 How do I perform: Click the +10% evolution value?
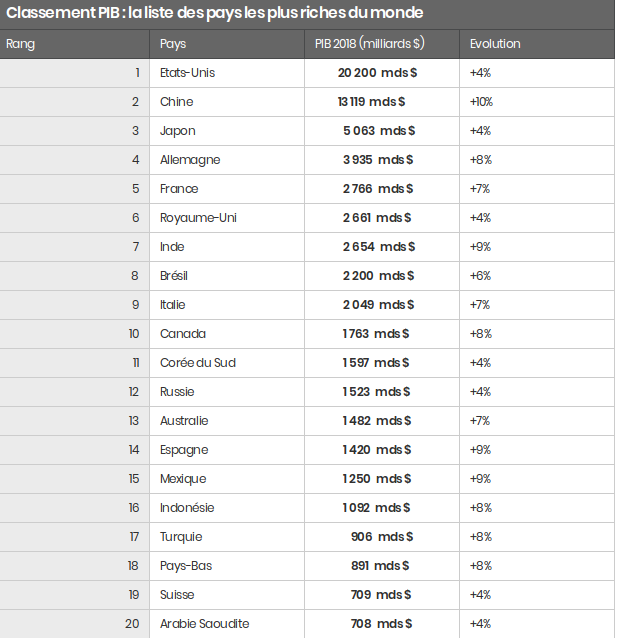[481, 102]
